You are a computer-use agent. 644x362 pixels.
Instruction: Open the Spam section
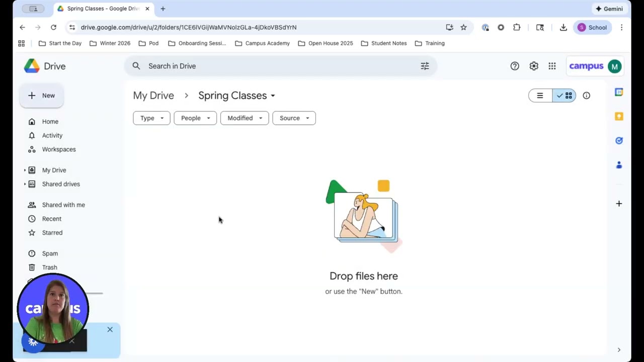pos(50,253)
